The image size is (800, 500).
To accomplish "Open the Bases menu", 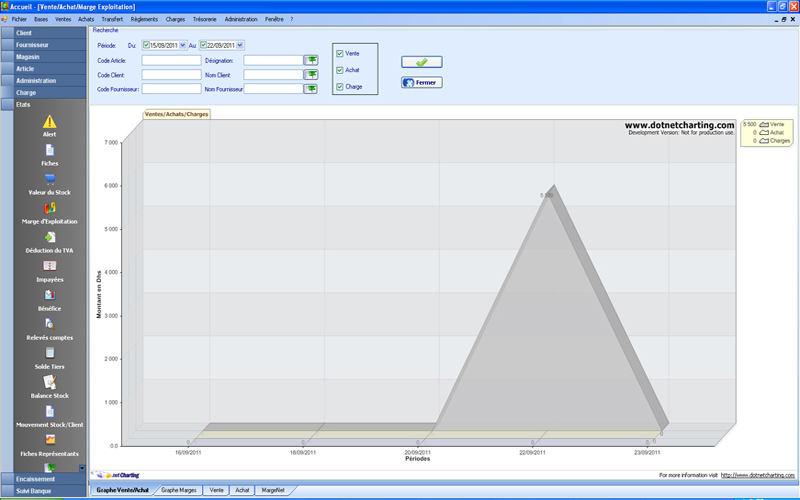I will point(41,19).
